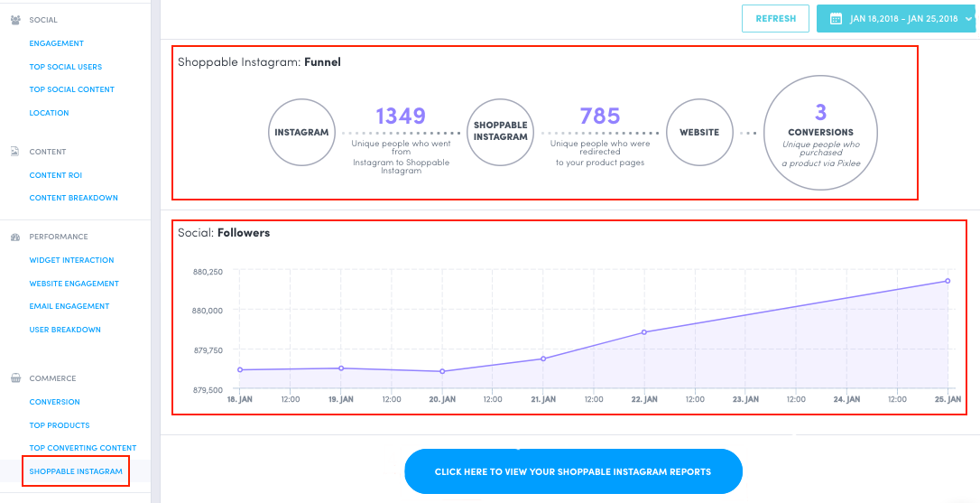Click the Instagram funnel circle

[301, 133]
